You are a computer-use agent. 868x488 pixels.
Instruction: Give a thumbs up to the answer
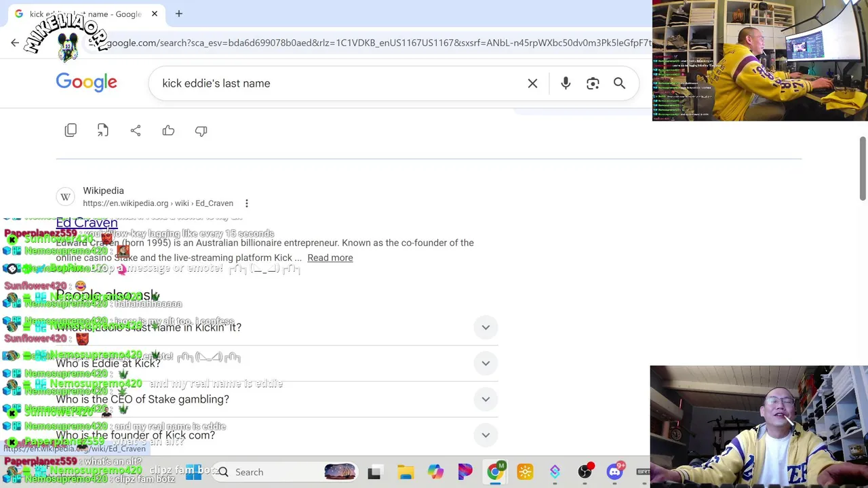(168, 131)
